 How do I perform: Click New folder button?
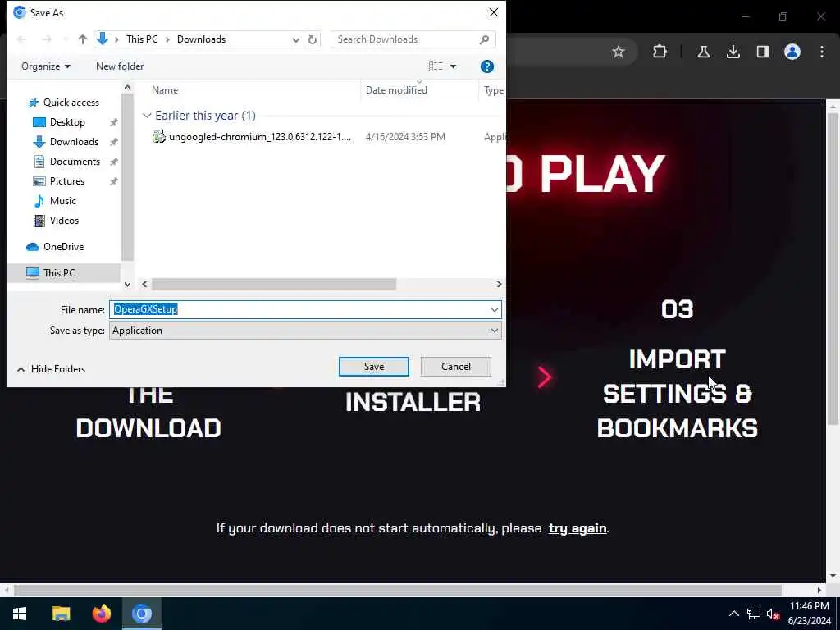[120, 66]
